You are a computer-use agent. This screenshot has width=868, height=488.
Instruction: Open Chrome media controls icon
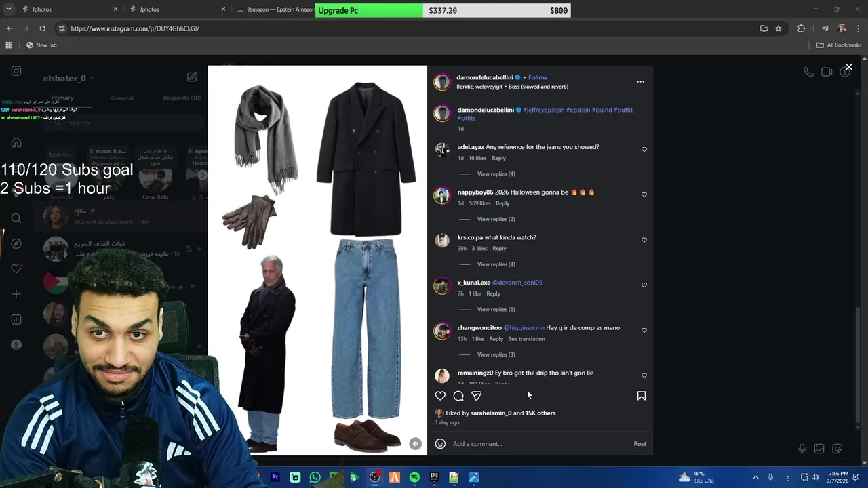point(825,28)
